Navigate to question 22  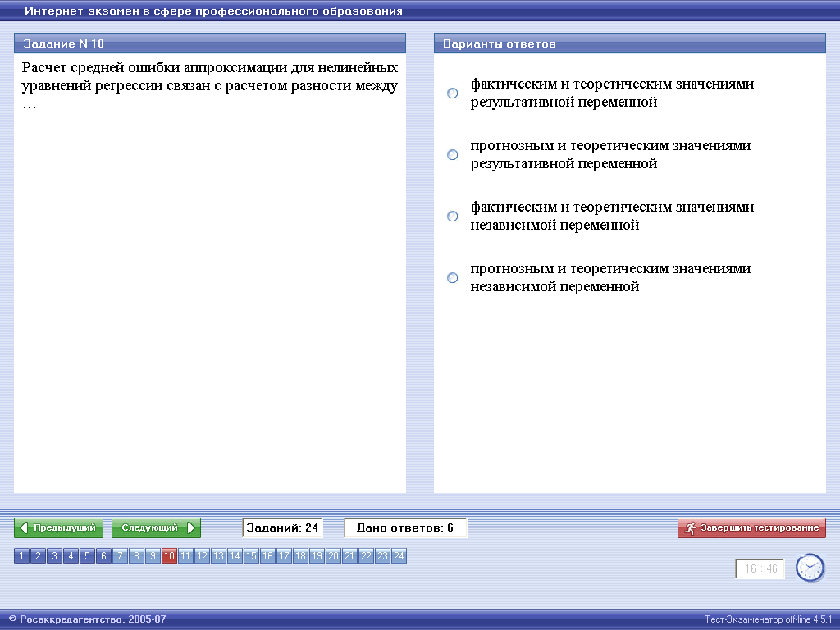[367, 556]
